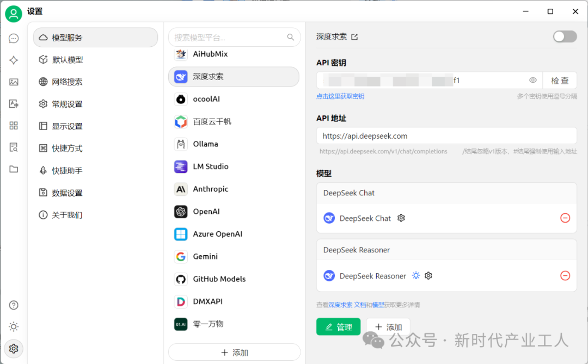Open 深度求索 external website link icon
The width and height of the screenshot is (588, 364).
point(354,37)
